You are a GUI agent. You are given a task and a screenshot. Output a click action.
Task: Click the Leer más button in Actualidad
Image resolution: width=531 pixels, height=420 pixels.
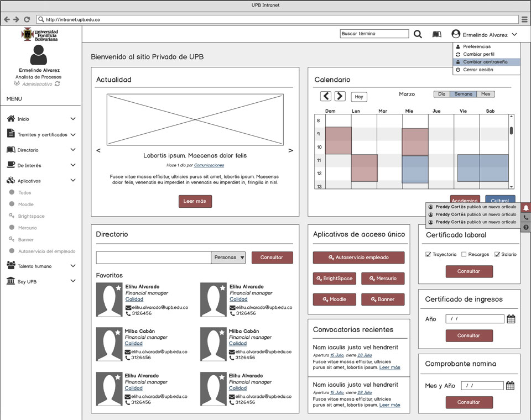click(x=195, y=201)
